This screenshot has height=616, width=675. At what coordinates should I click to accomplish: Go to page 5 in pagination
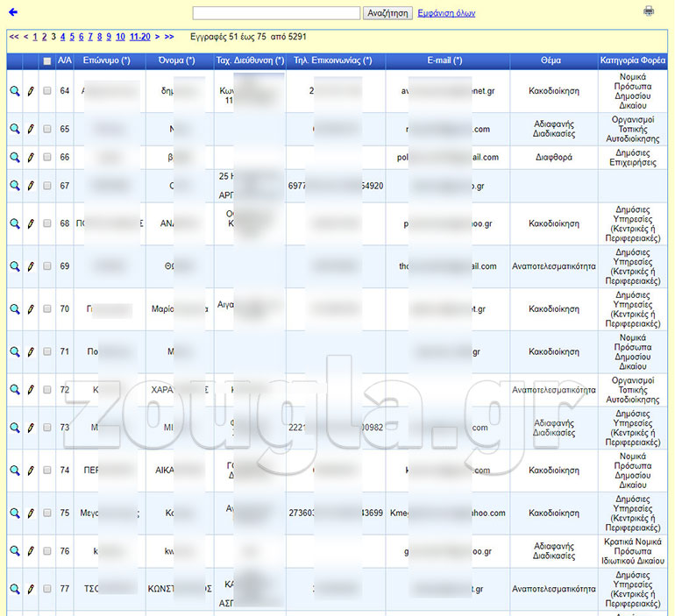coord(72,37)
